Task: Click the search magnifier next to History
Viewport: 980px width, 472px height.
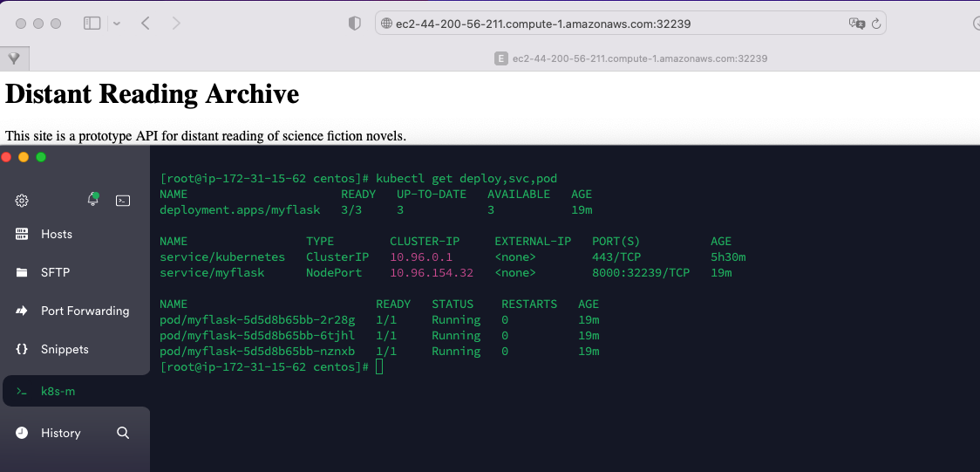Action: point(123,433)
